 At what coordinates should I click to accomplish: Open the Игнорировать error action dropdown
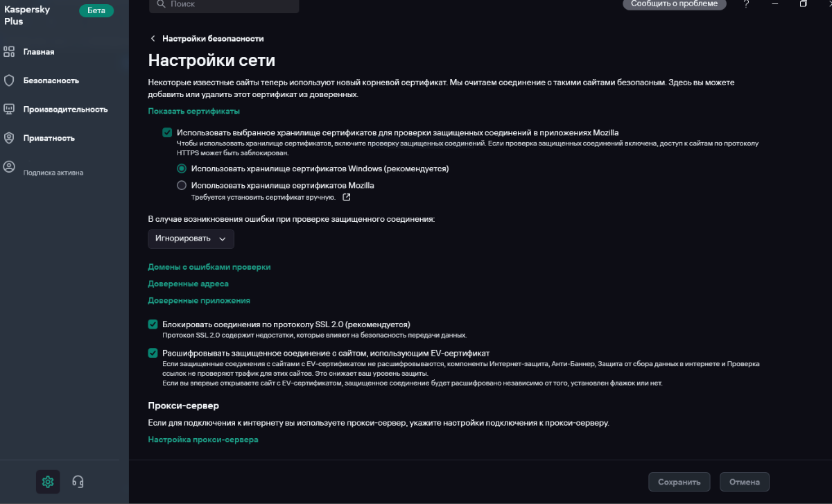[x=191, y=238]
